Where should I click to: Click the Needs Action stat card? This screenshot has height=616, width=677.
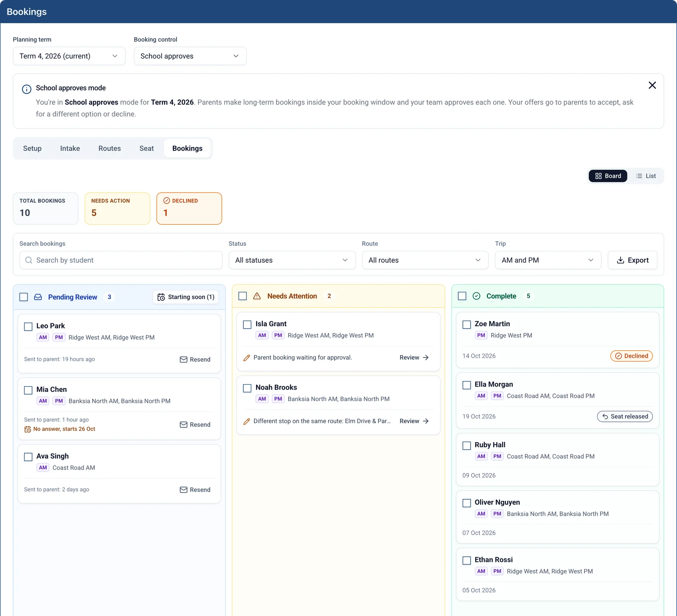pyautogui.click(x=118, y=209)
